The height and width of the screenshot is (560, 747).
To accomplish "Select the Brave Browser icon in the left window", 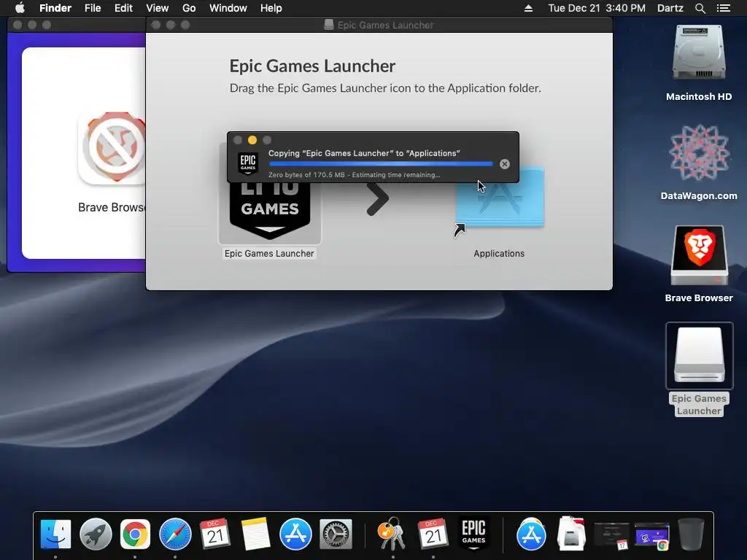I will pos(112,149).
